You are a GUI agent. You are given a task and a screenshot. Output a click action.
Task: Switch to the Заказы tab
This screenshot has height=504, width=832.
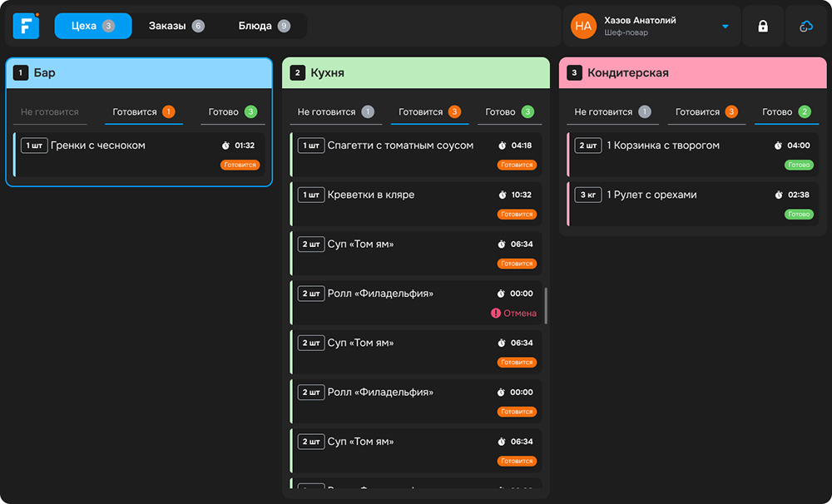[x=176, y=26]
